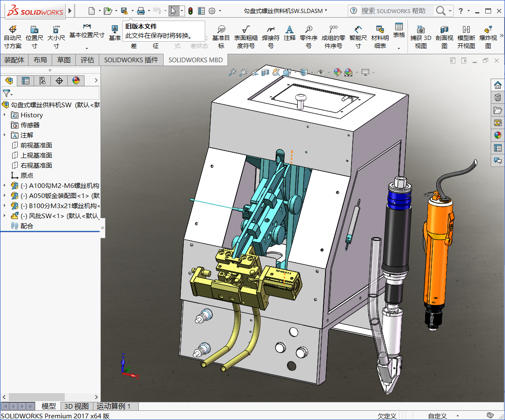
Task: Click the feature tree horizontal scrollbar
Action: 37,397
